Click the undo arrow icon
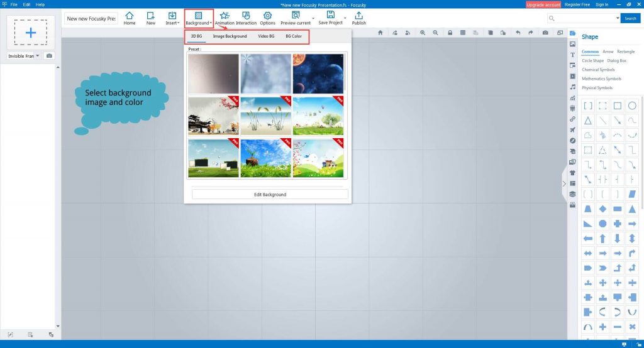 tap(518, 33)
